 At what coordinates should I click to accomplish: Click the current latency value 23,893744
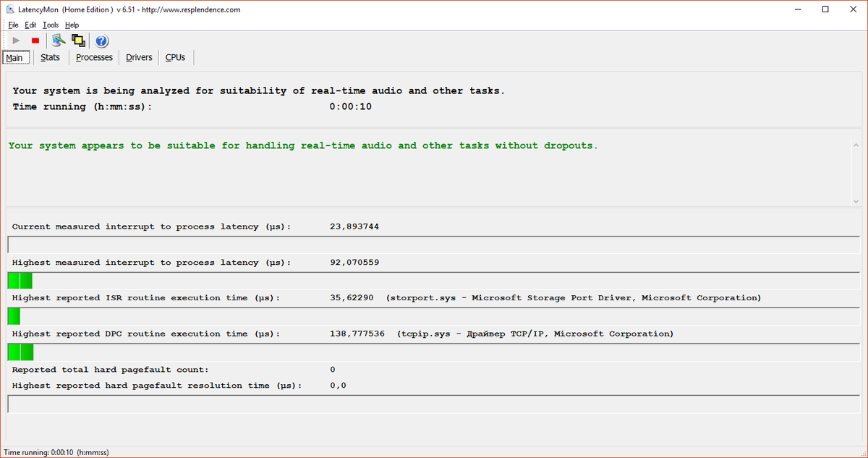click(354, 226)
